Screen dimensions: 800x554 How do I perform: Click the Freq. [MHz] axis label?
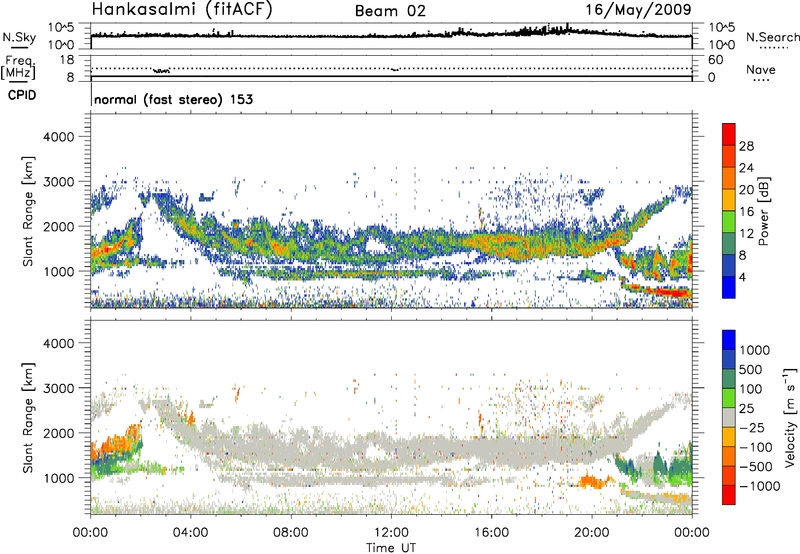pyautogui.click(x=19, y=67)
